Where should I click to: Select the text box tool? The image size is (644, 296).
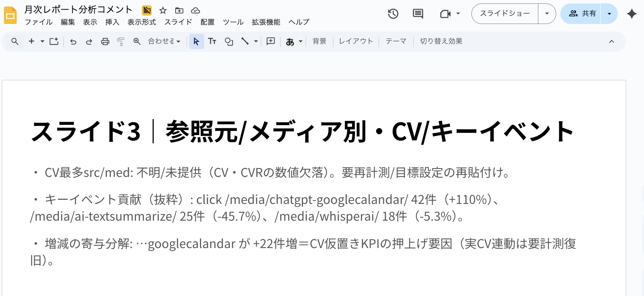click(212, 41)
